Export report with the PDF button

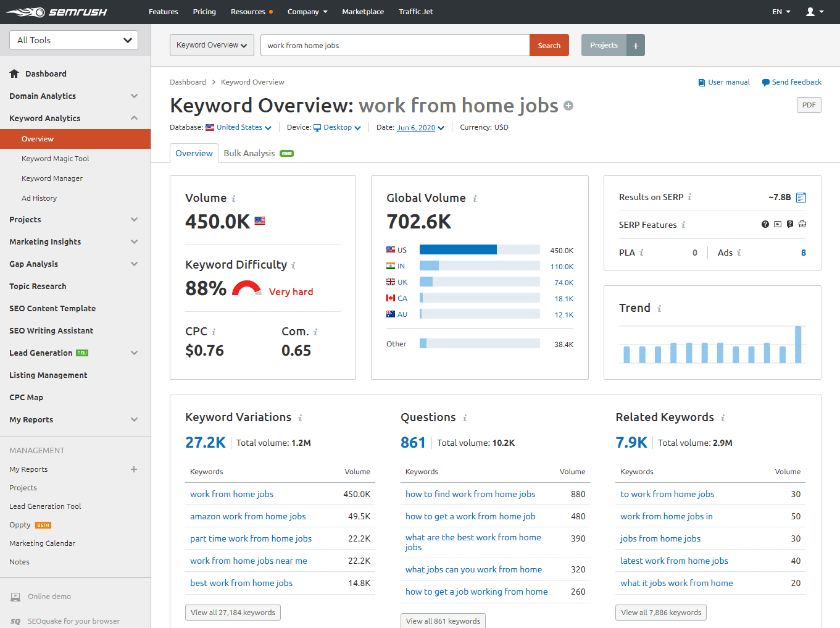pyautogui.click(x=809, y=105)
